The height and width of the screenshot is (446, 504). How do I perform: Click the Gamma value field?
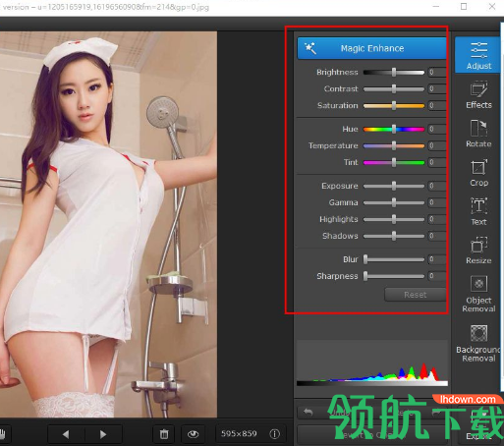click(x=437, y=202)
